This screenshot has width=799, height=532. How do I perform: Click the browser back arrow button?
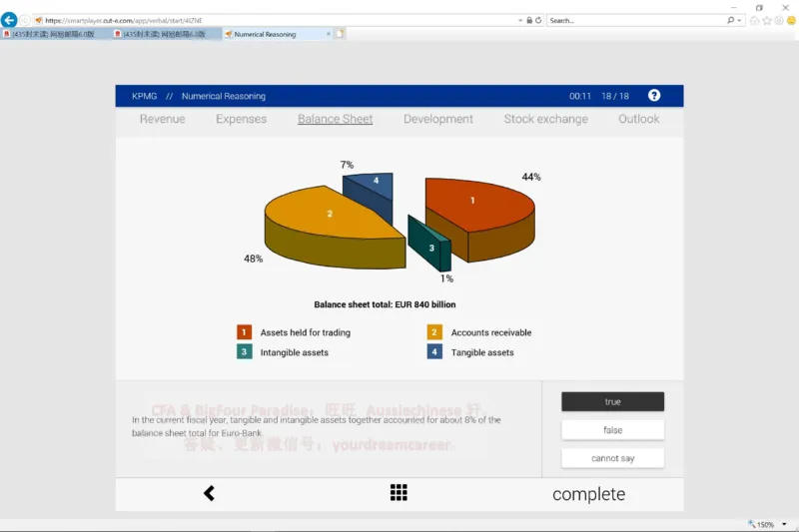(x=10, y=20)
